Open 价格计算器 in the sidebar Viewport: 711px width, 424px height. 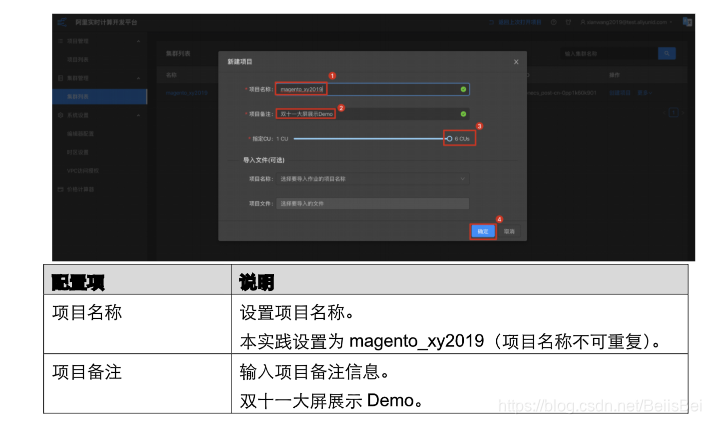80,190
